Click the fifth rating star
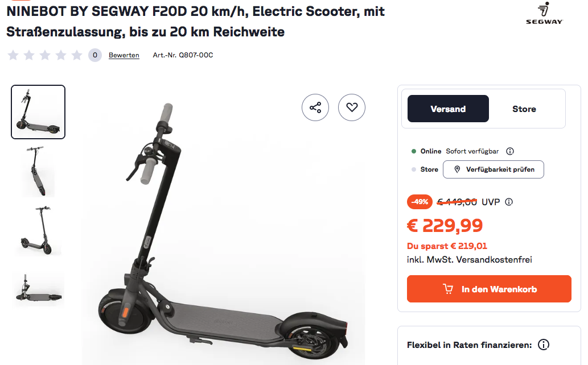Image resolution: width=588 pixels, height=365 pixels. pos(77,55)
